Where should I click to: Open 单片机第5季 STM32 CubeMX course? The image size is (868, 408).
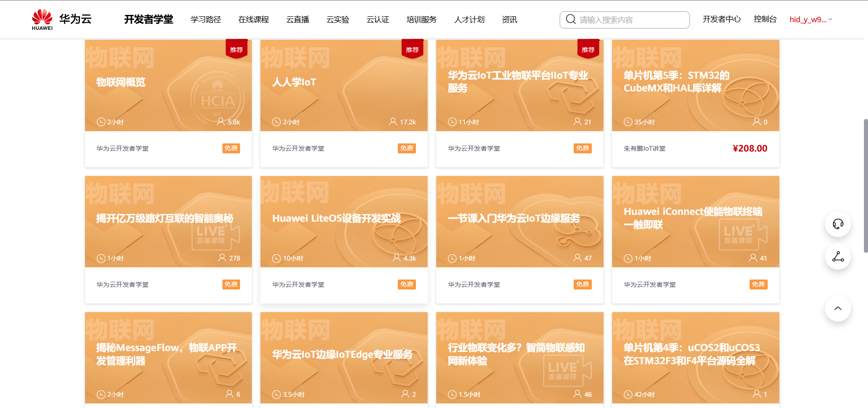[x=696, y=104]
